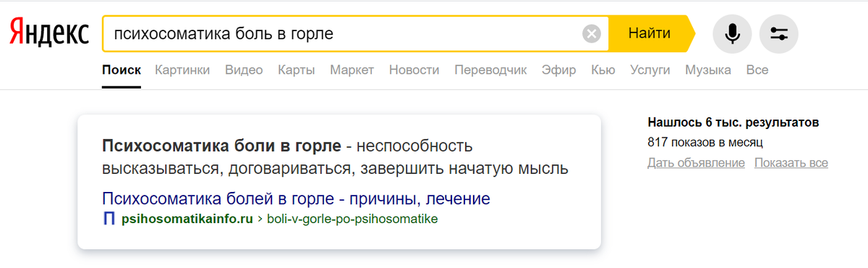Open the Музыка tab
868x268 pixels.
click(x=708, y=70)
